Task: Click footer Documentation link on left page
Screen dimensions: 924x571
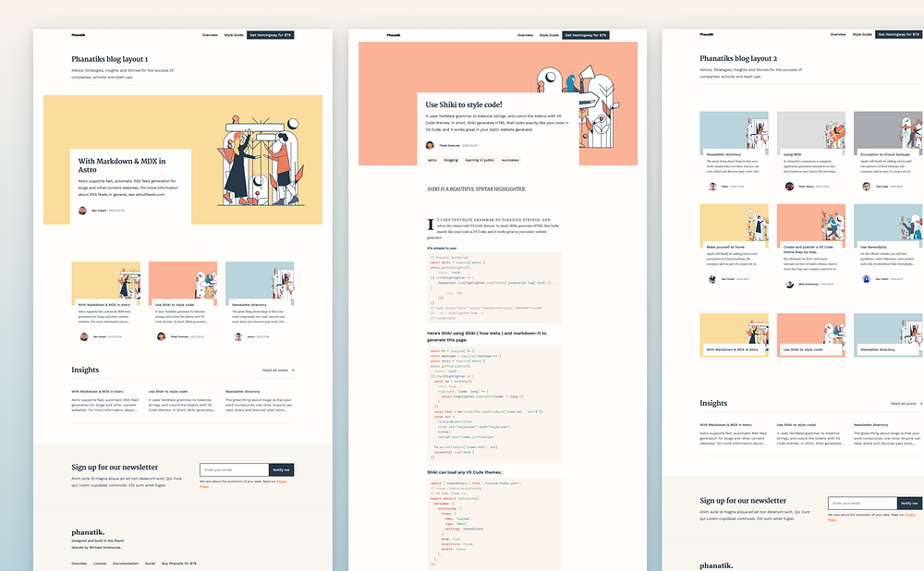Action: (x=126, y=564)
